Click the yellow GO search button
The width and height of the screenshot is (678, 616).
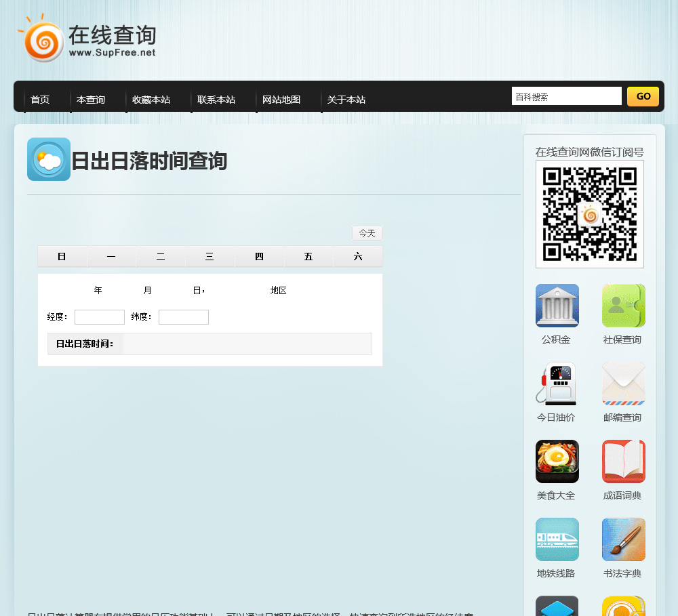tap(643, 96)
